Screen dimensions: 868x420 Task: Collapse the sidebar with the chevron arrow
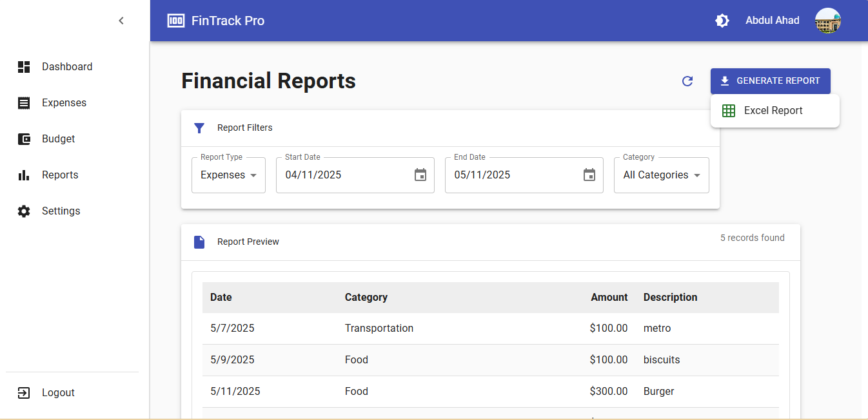point(121,21)
